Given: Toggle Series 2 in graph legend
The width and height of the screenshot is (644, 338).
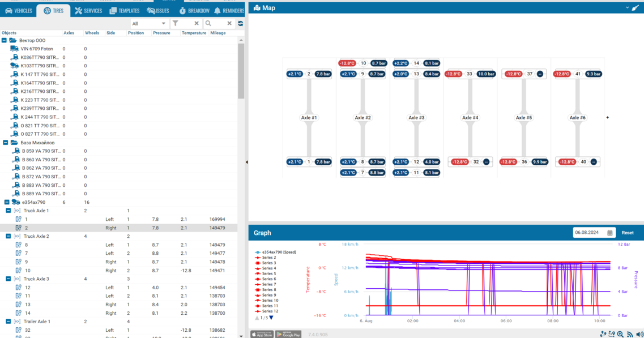Looking at the screenshot, I should point(269,258).
